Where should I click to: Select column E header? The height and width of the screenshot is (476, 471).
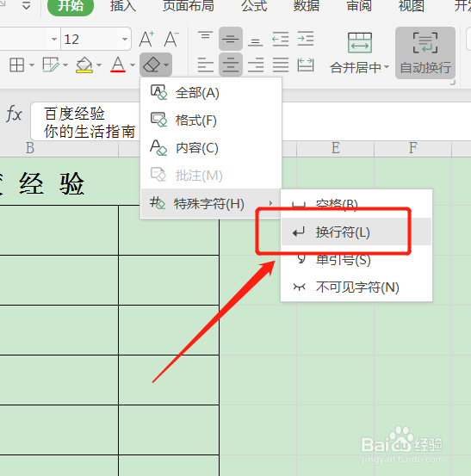tap(335, 148)
